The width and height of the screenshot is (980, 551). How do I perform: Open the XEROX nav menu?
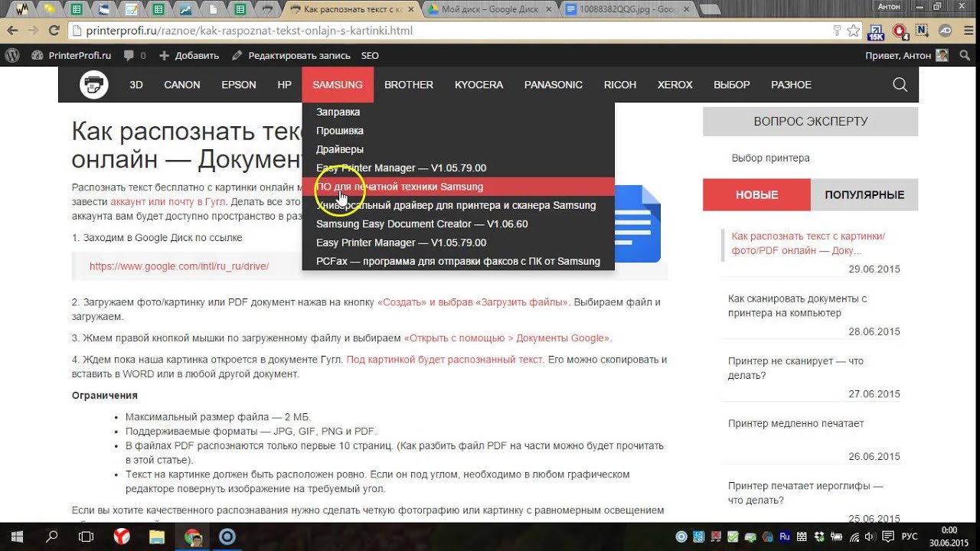[675, 85]
